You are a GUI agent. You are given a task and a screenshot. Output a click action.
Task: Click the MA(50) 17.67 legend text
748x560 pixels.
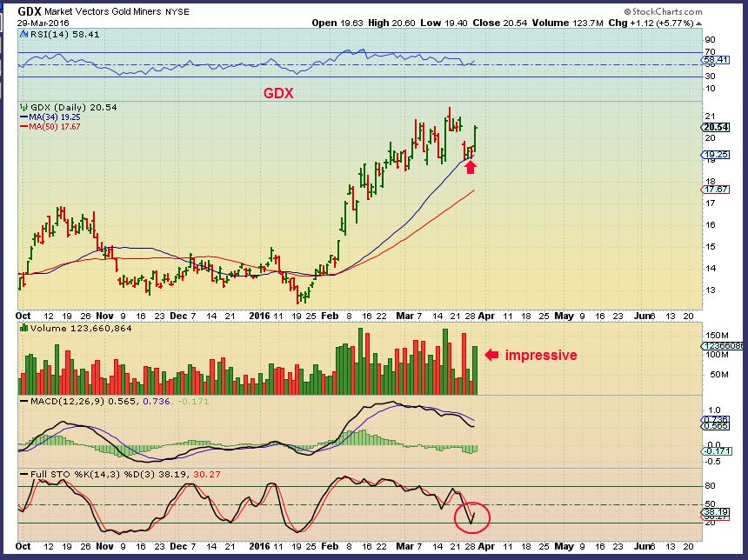(x=55, y=127)
